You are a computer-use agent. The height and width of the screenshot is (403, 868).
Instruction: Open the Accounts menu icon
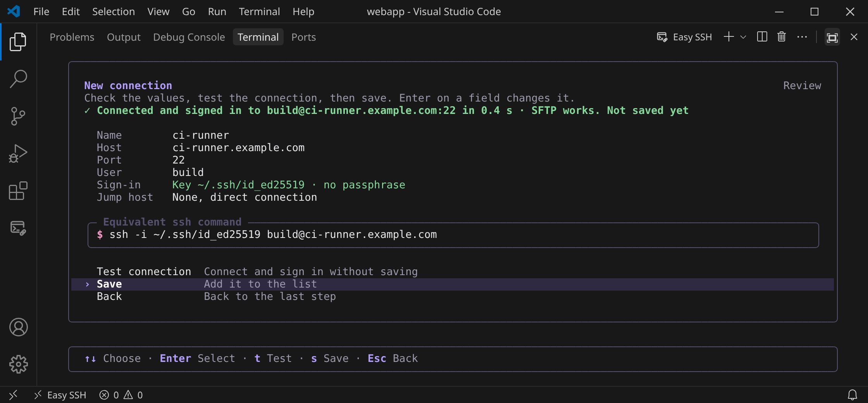[18, 327]
